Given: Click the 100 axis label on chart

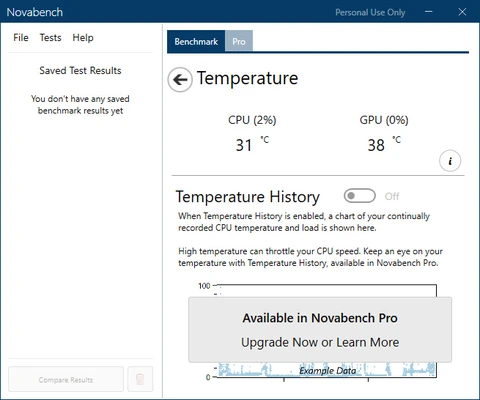Looking at the screenshot, I should pyautogui.click(x=204, y=286).
